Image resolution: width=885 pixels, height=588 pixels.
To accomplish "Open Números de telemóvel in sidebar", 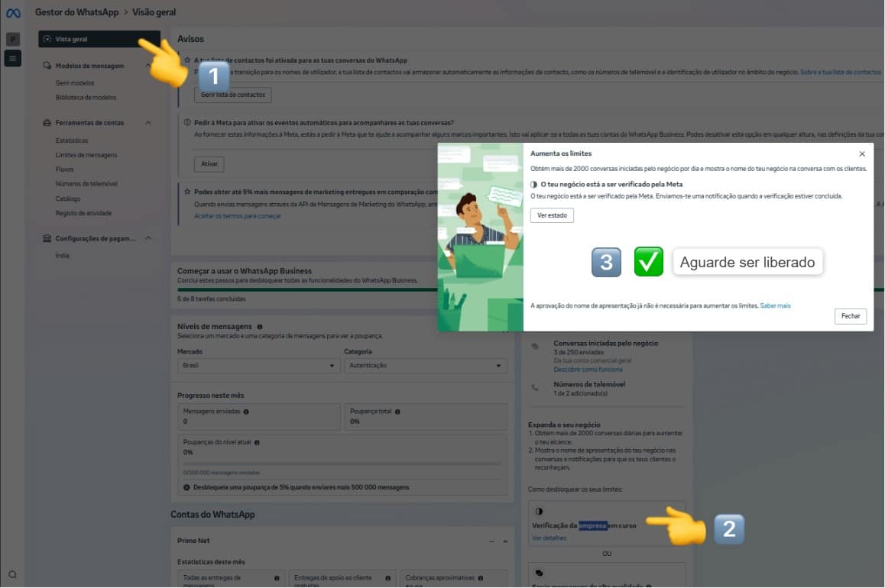I will [86, 184].
